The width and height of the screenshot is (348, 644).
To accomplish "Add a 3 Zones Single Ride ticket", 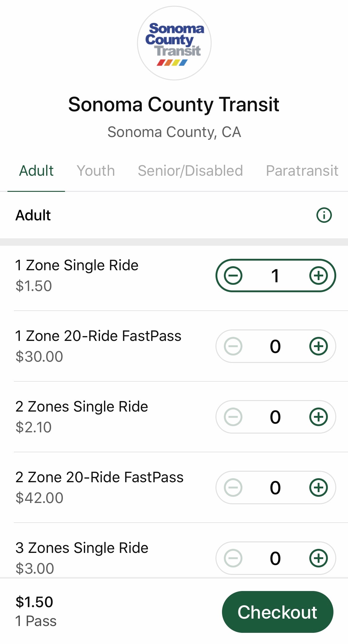I will (319, 558).
